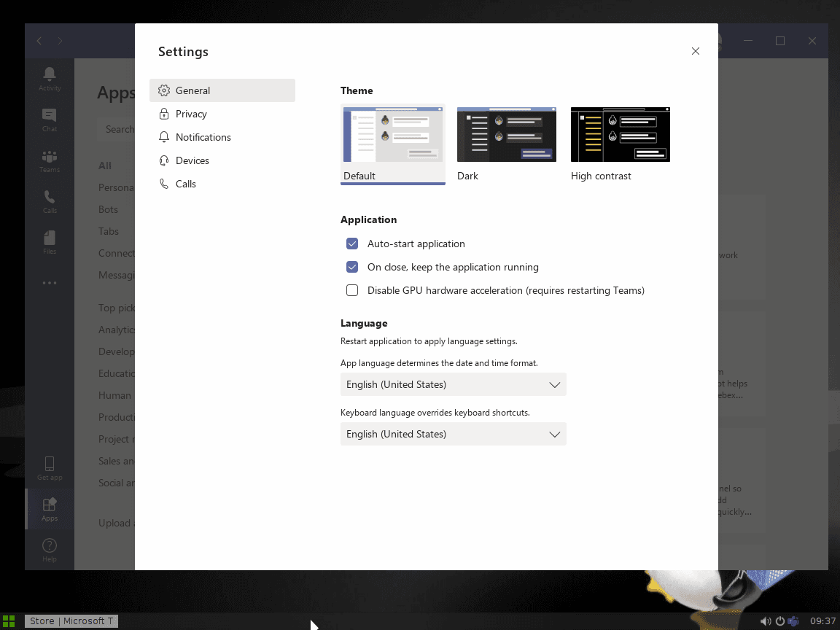
Task: Open the Devices settings section
Action: coord(192,160)
